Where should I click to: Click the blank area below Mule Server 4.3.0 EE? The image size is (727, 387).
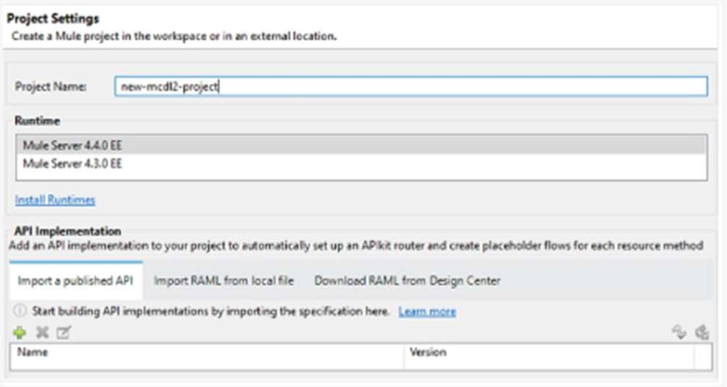coord(362,176)
